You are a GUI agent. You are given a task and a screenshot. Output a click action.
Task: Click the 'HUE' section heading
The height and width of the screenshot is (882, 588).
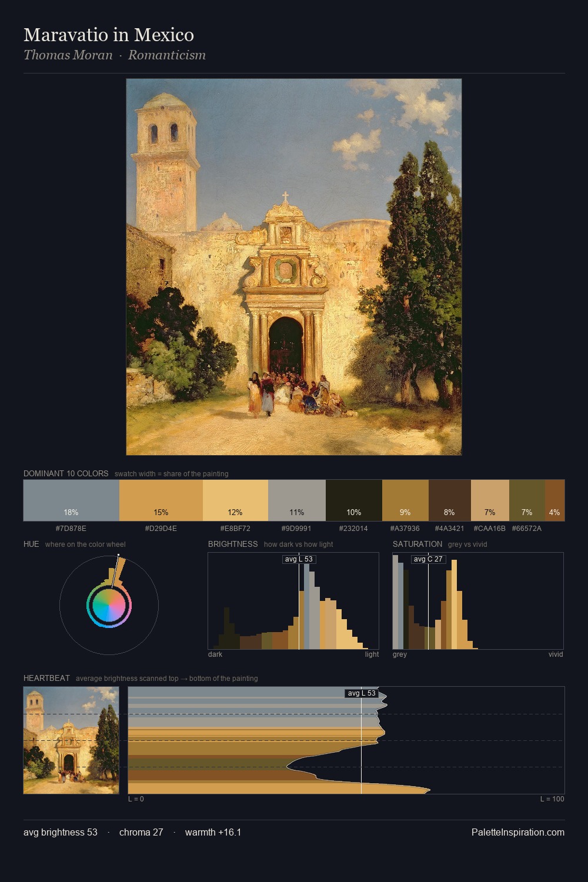tap(31, 544)
